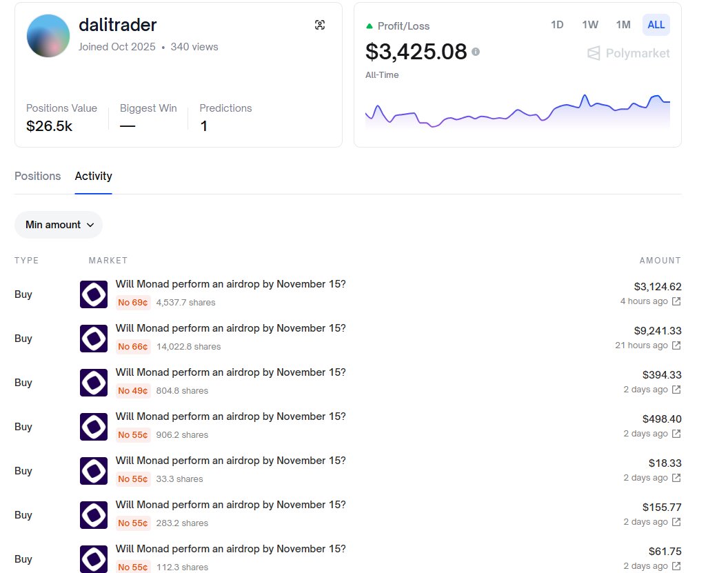Viewport: 728px width, 573px height.
Task: Click the dalitrader profile avatar
Action: 48,36
